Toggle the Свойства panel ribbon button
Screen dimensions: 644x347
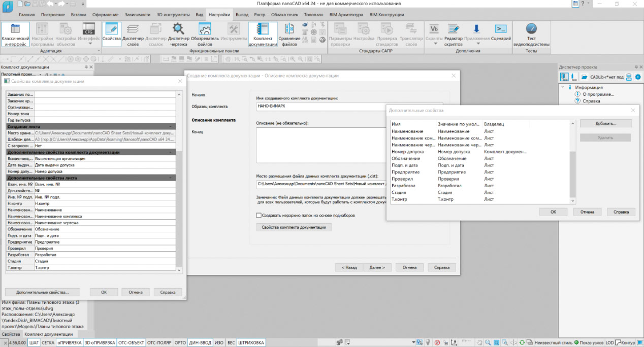112,34
